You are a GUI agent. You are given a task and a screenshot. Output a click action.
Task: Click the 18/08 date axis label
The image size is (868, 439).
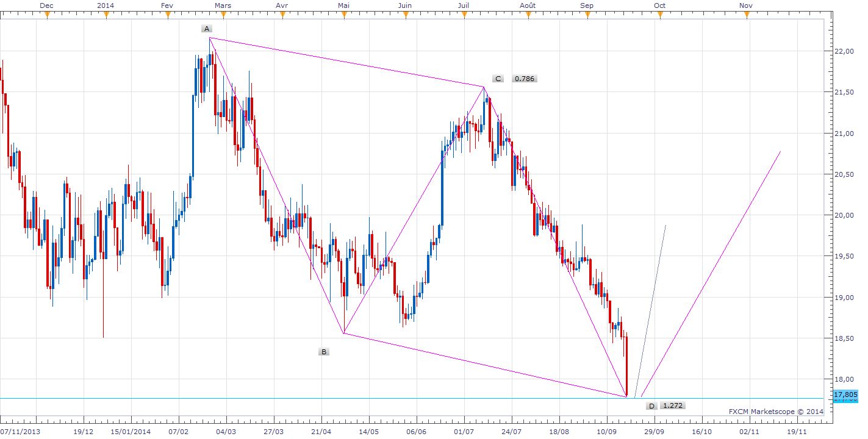[559, 432]
